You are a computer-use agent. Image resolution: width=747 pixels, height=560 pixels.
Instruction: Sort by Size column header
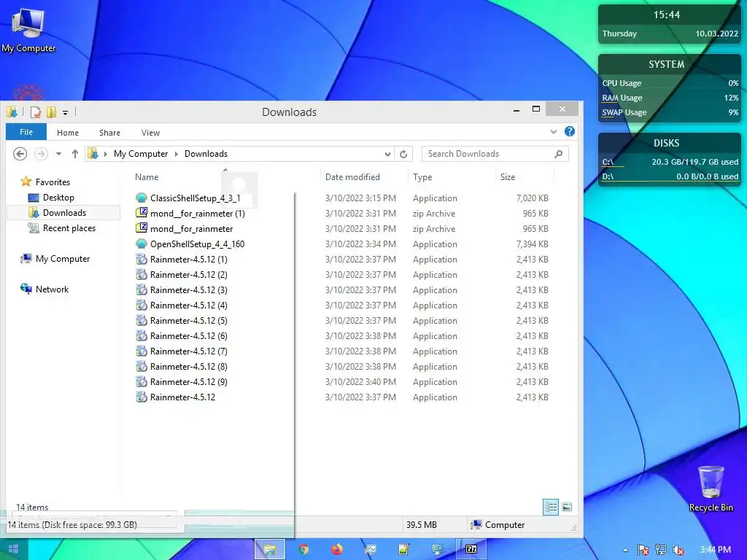point(508,176)
